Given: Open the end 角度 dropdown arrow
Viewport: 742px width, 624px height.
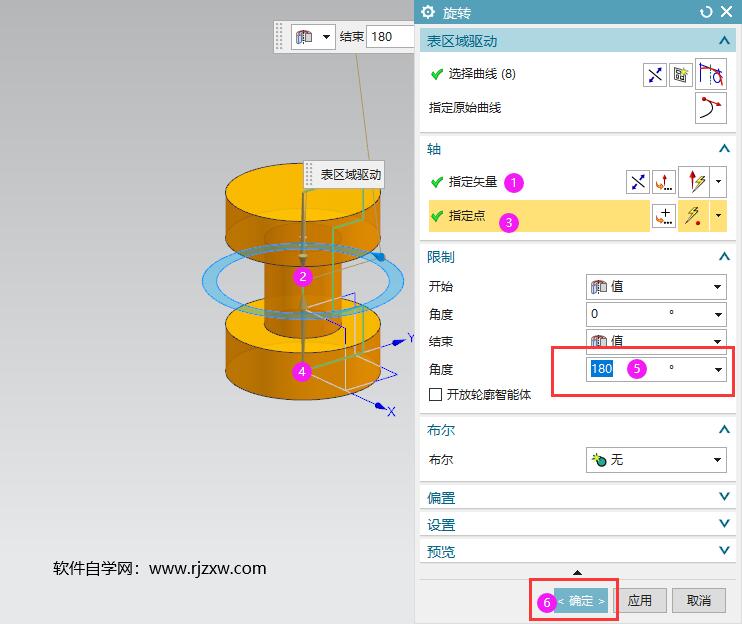Looking at the screenshot, I should [x=718, y=369].
